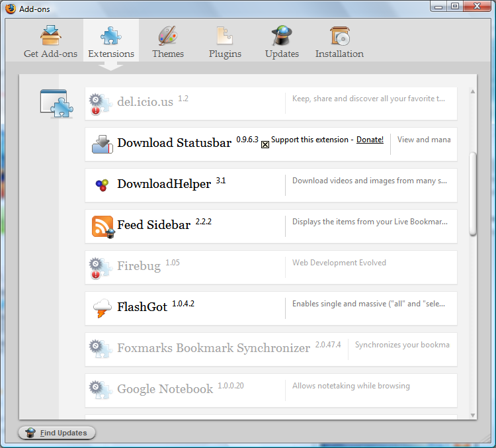Click the Google Notebook extension icon
Image resolution: width=496 pixels, height=448 pixels.
pyautogui.click(x=101, y=390)
